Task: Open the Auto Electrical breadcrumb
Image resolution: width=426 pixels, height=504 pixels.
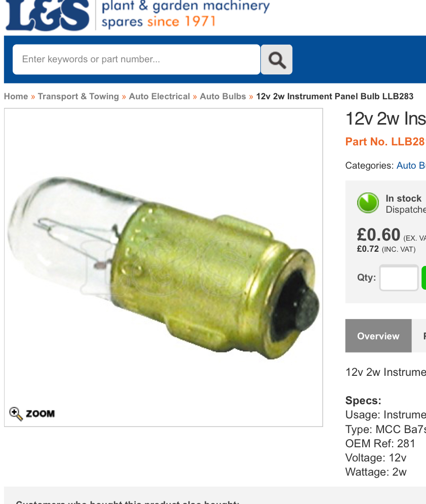Action: tap(160, 96)
